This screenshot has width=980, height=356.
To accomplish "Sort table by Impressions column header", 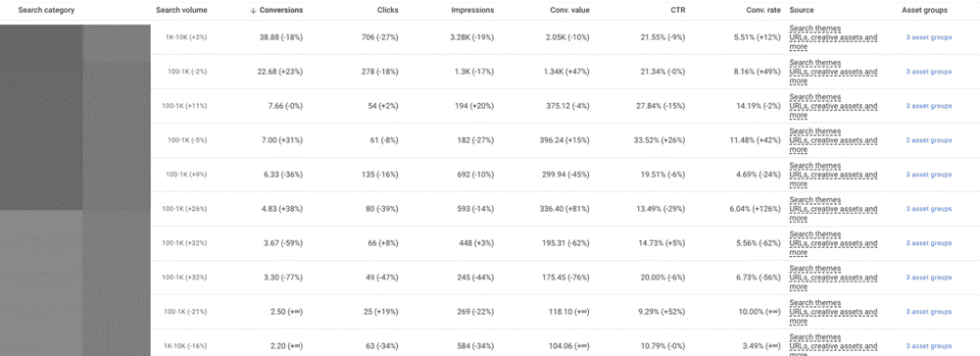I will point(472,11).
